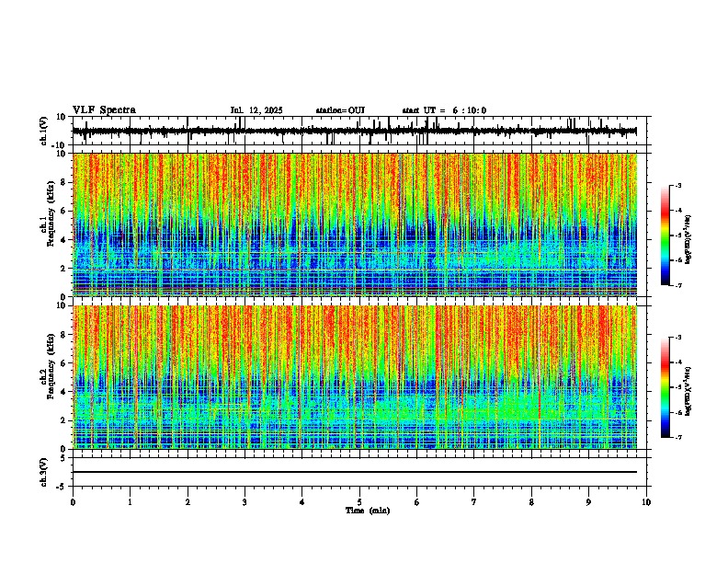Click the '3' minute tick on time axis

click(x=245, y=502)
